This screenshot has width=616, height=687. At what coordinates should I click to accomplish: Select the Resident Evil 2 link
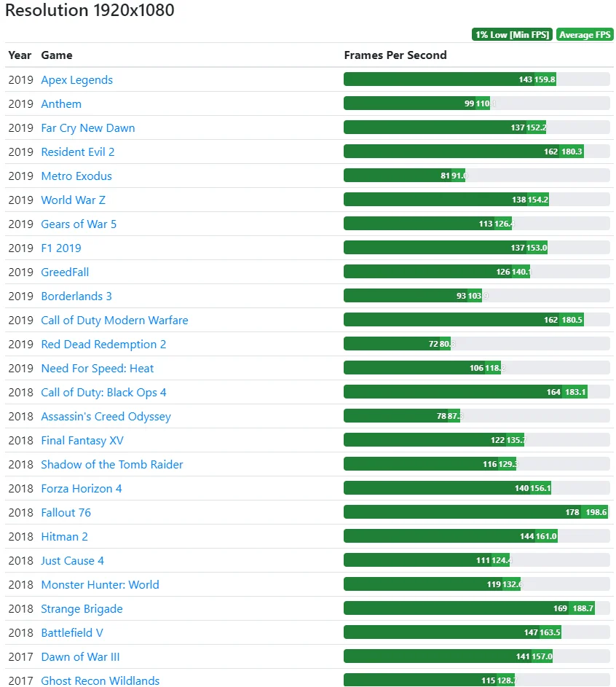(x=77, y=152)
